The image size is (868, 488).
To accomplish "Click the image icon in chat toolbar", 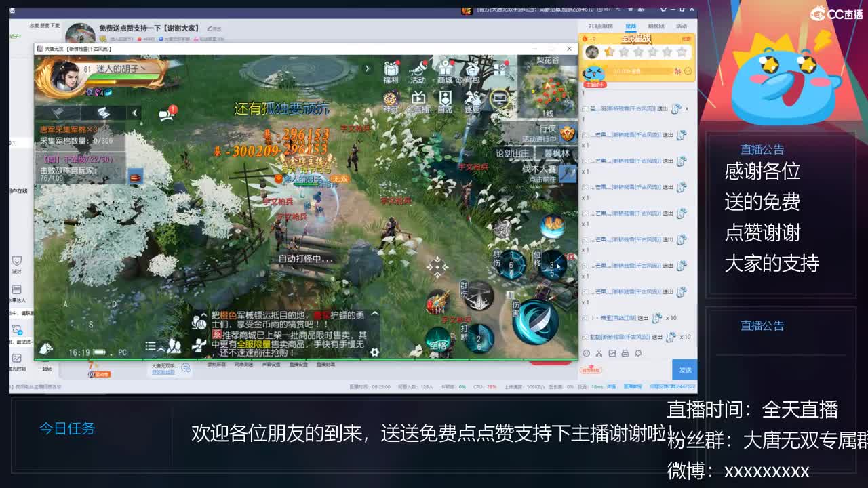I will click(x=612, y=353).
